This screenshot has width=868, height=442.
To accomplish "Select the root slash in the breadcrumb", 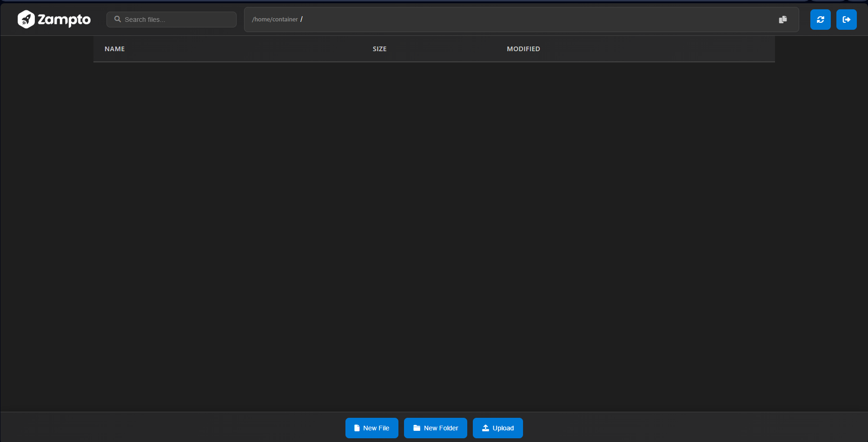I will [302, 19].
